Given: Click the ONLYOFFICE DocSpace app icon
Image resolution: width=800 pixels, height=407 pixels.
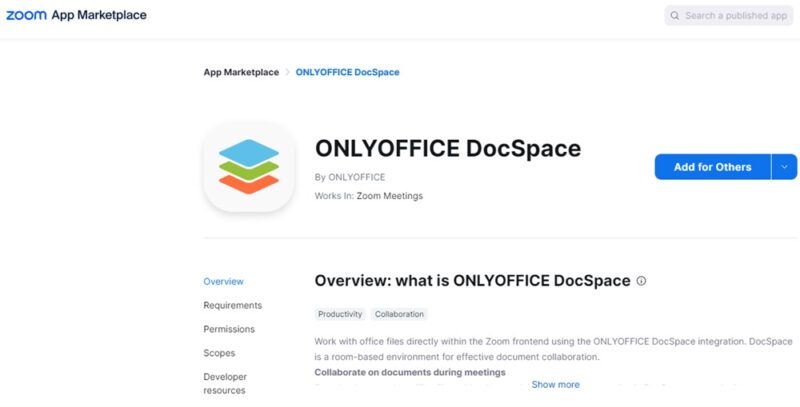Looking at the screenshot, I should click(249, 167).
